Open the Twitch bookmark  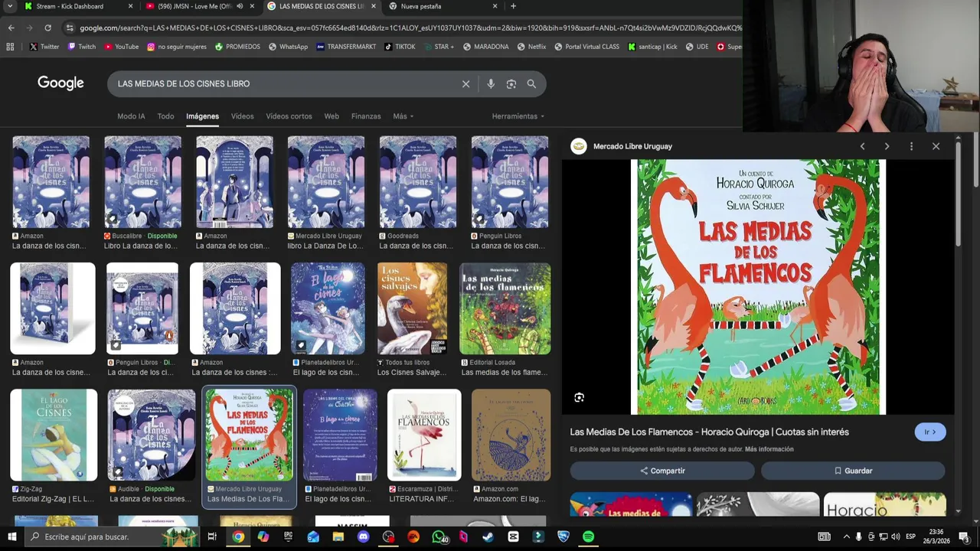click(x=82, y=47)
